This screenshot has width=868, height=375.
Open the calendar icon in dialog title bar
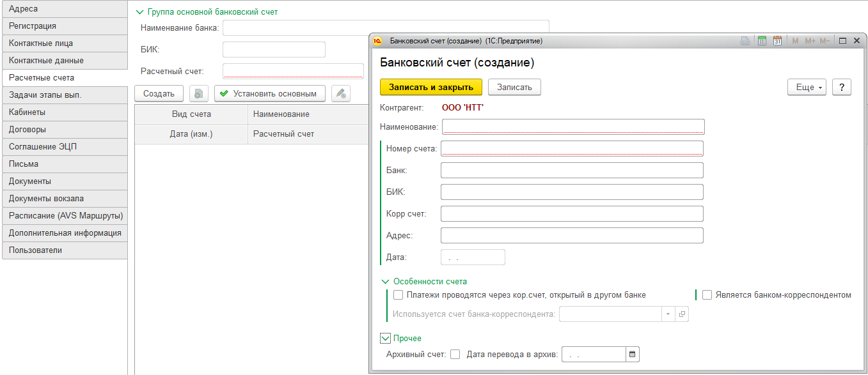pos(778,41)
